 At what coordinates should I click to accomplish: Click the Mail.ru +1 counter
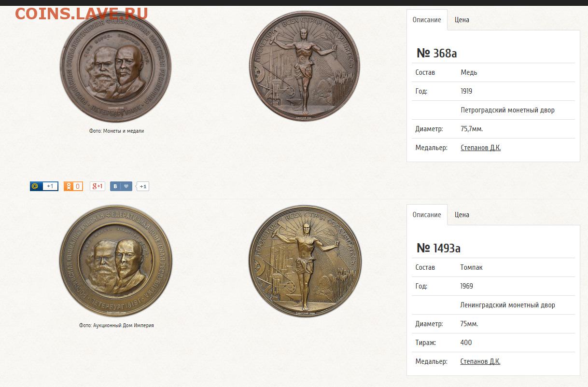point(50,186)
